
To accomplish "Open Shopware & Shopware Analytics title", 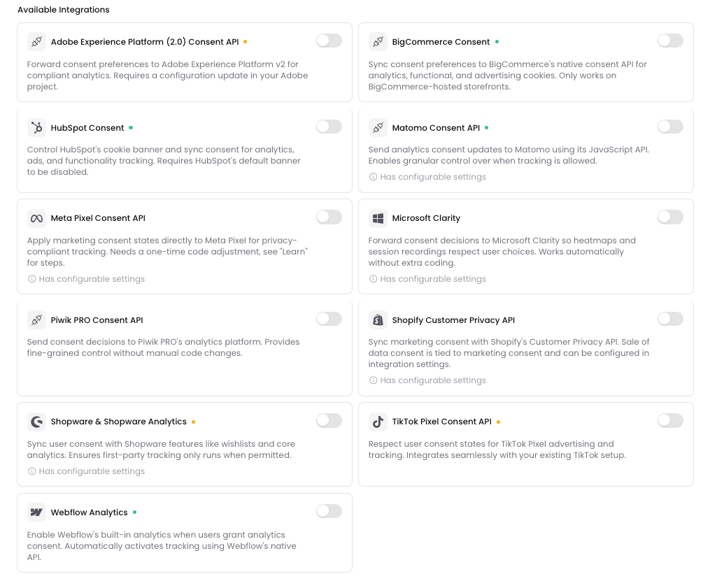I will [x=119, y=422].
